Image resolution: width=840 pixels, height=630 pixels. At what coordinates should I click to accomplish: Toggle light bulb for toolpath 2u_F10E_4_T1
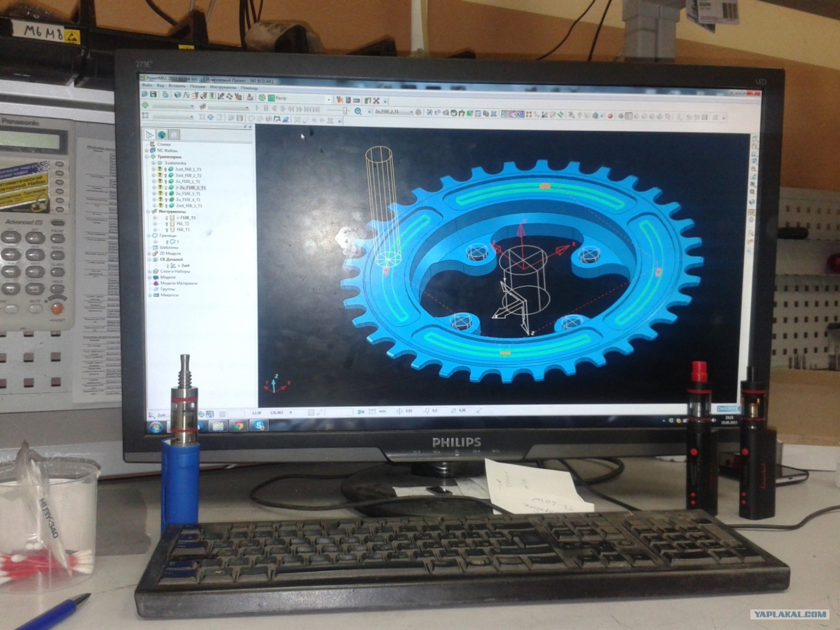coord(166,200)
